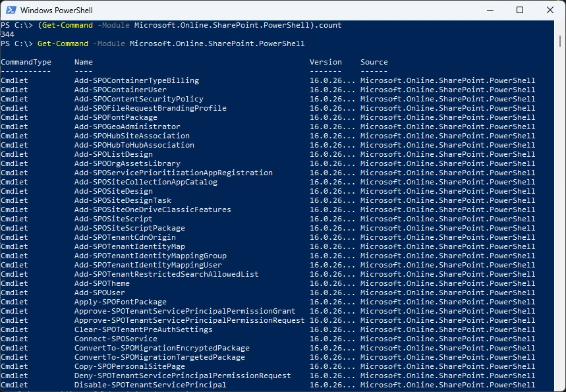The height and width of the screenshot is (392, 566).
Task: Click the Add-SPOSiteDesignTask cmdlet name
Action: point(123,200)
